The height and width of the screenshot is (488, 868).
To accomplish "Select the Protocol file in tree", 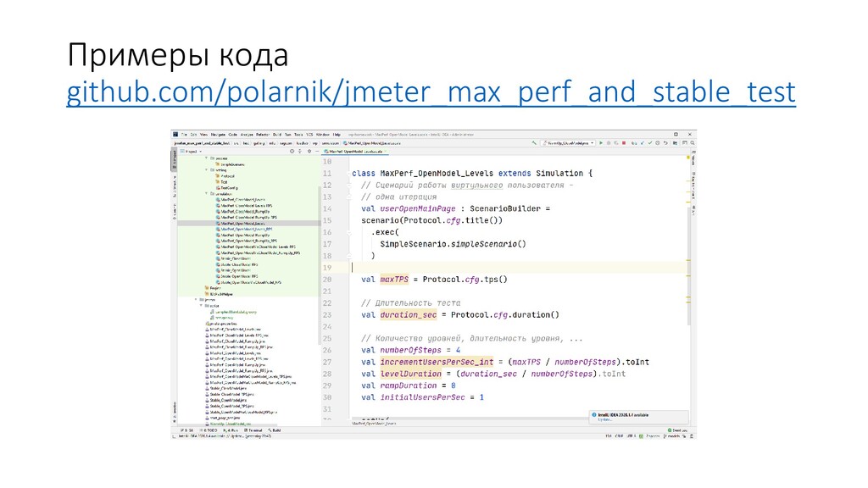I will pos(225,176).
